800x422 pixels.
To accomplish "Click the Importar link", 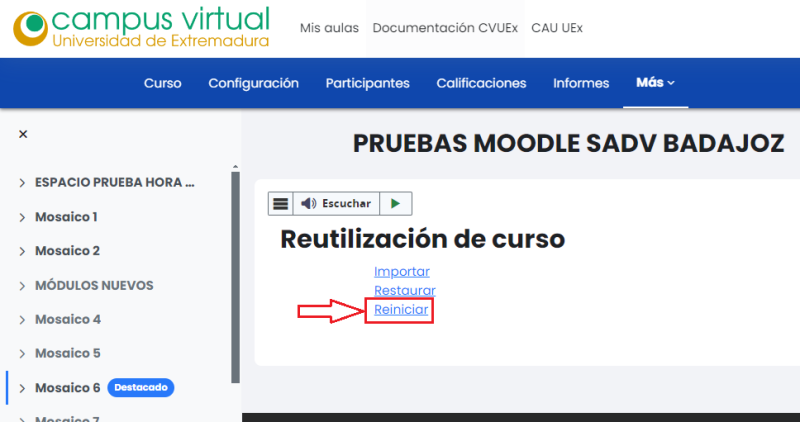I will click(x=402, y=271).
